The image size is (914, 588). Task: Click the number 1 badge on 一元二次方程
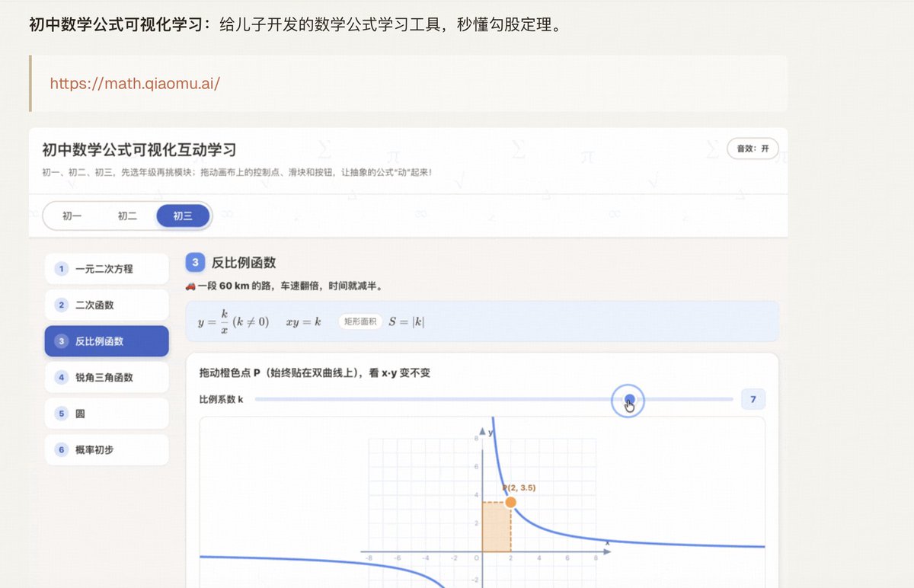point(61,269)
